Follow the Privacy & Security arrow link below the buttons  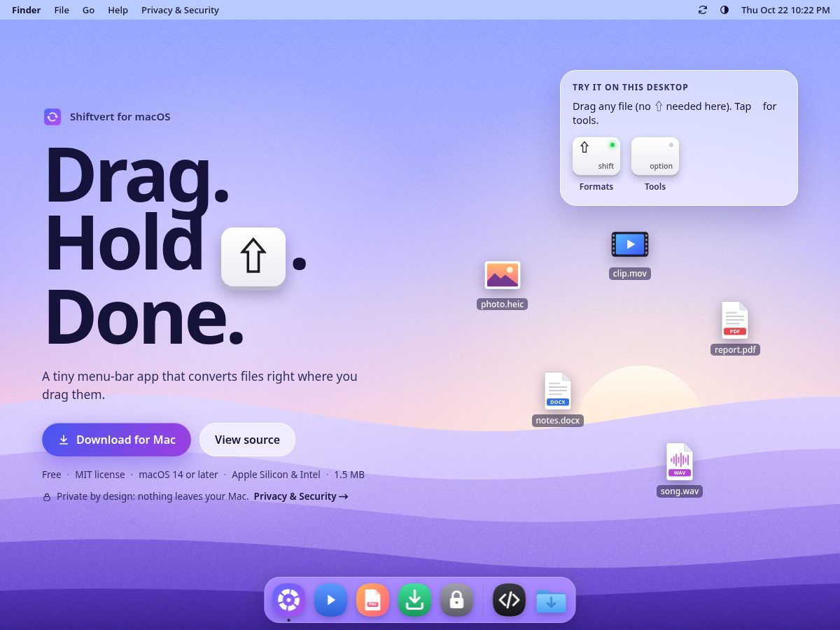click(x=301, y=496)
